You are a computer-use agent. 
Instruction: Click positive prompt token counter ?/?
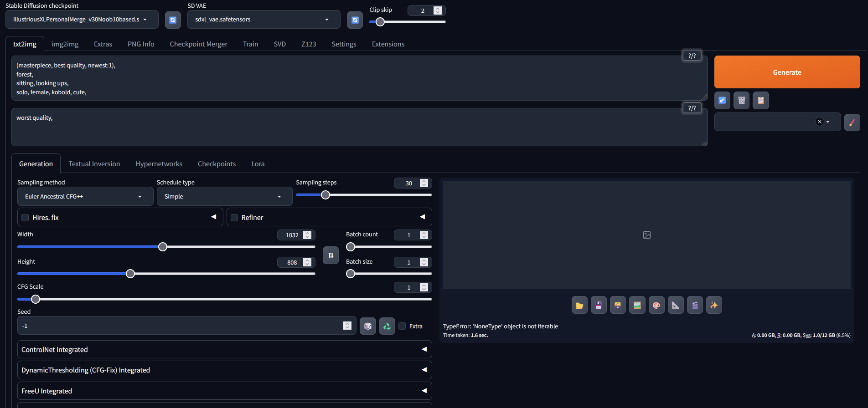pyautogui.click(x=692, y=56)
